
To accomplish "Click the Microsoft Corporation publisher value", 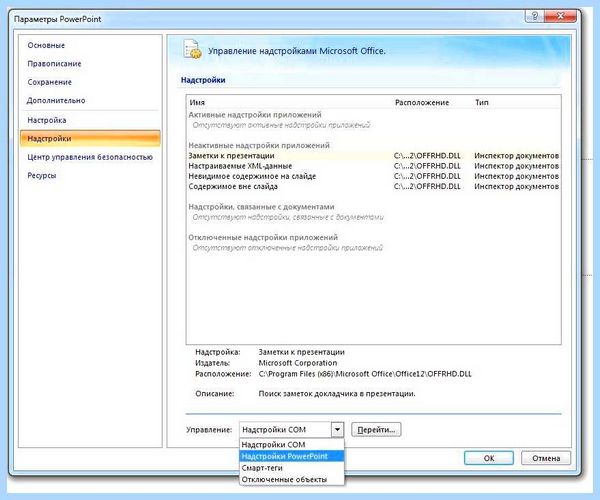I will [298, 363].
